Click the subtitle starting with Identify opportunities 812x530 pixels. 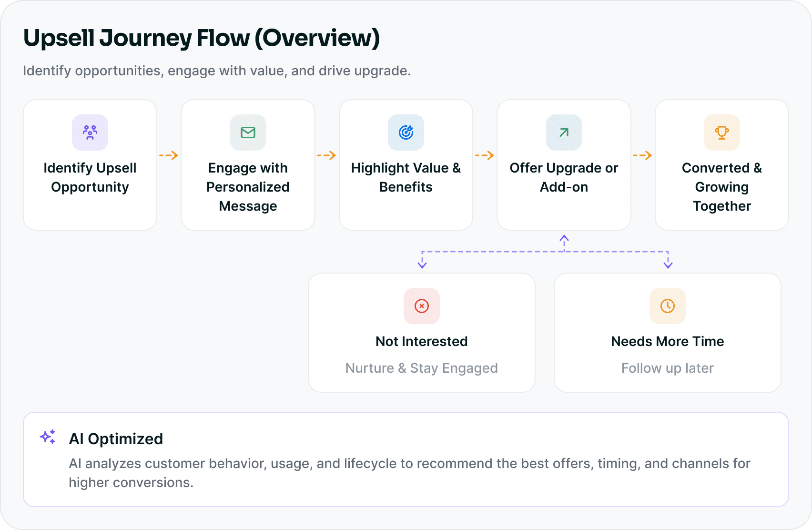click(217, 71)
